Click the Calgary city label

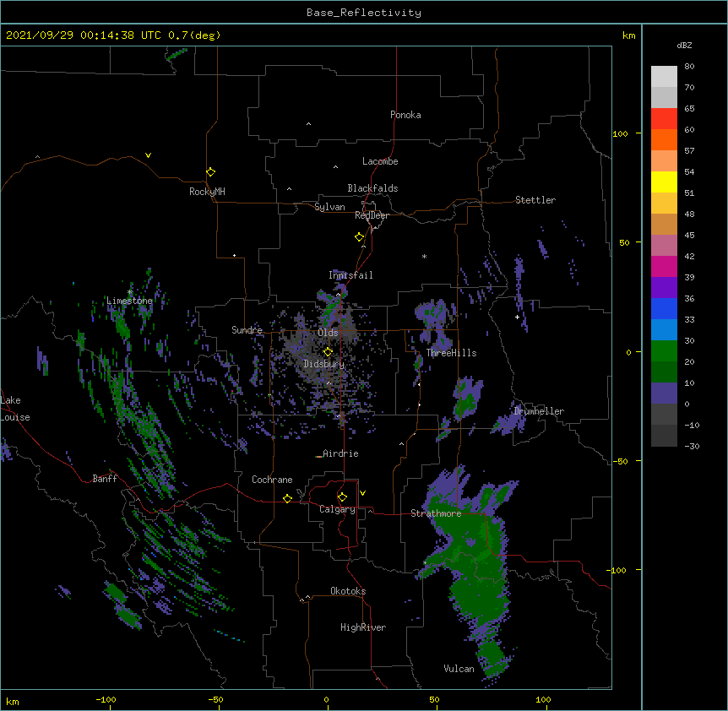tap(337, 509)
